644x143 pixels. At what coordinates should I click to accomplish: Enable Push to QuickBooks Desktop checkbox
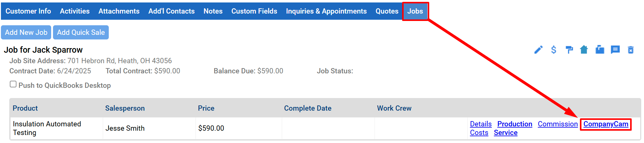13,84
